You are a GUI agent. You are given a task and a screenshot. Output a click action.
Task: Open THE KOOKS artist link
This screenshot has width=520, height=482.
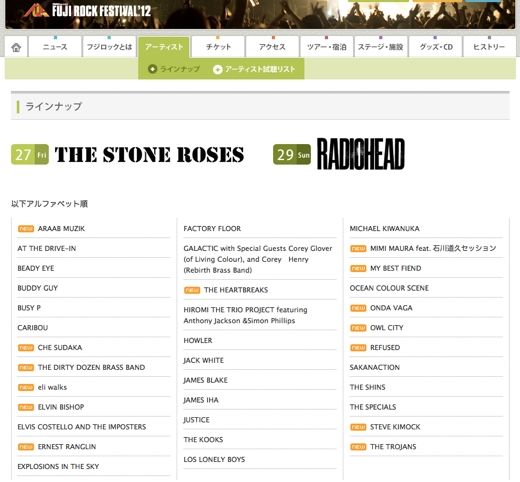point(203,440)
